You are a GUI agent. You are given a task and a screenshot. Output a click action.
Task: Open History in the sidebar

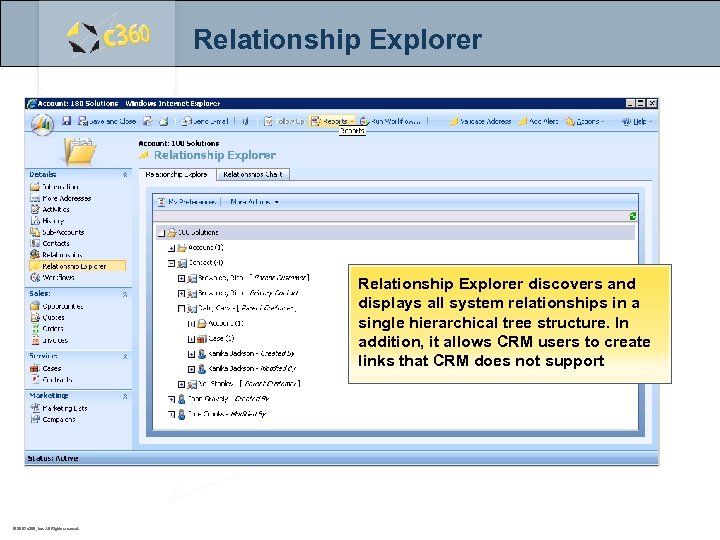click(x=47, y=220)
